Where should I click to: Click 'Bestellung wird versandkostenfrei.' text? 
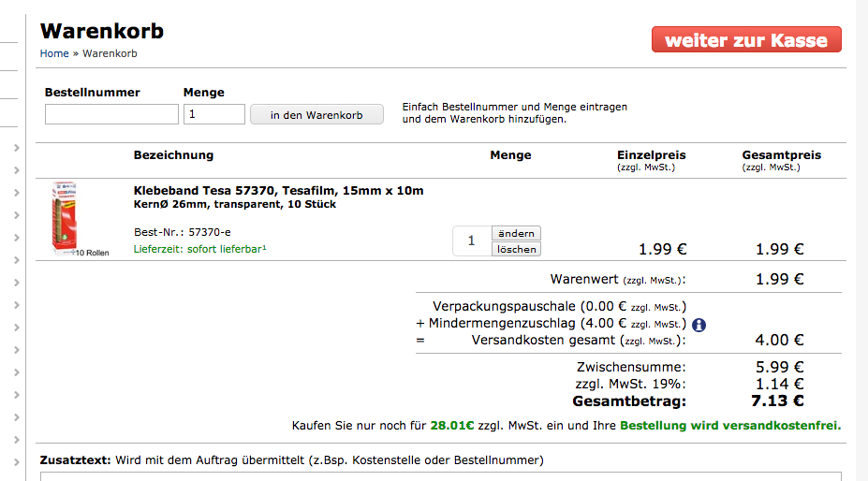click(x=730, y=426)
